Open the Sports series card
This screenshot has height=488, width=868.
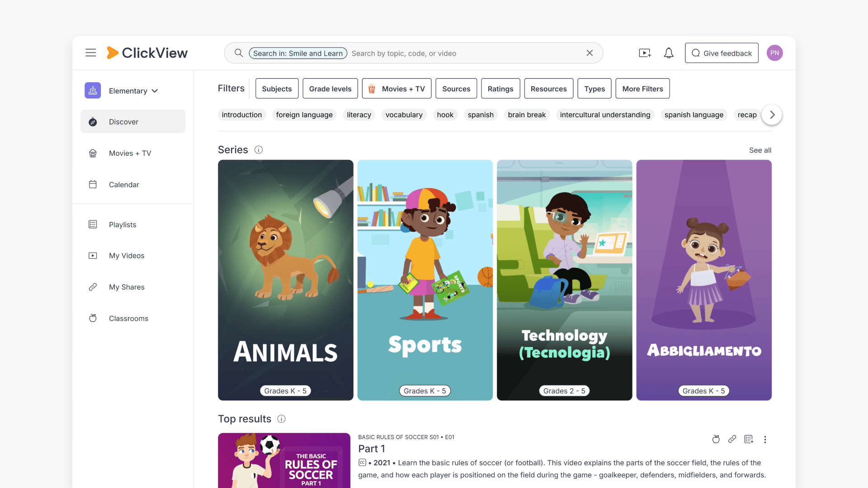pyautogui.click(x=425, y=280)
